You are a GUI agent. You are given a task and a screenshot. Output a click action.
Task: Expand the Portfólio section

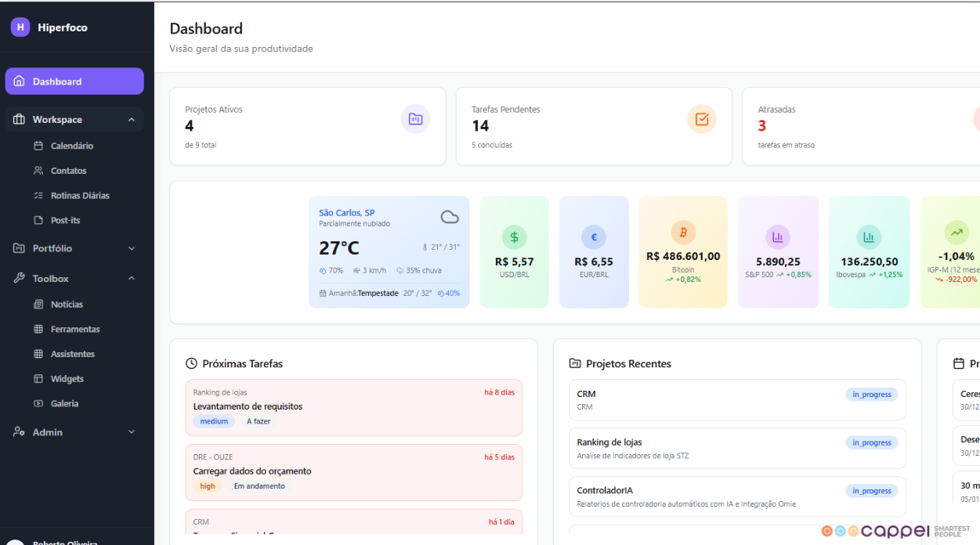click(131, 248)
